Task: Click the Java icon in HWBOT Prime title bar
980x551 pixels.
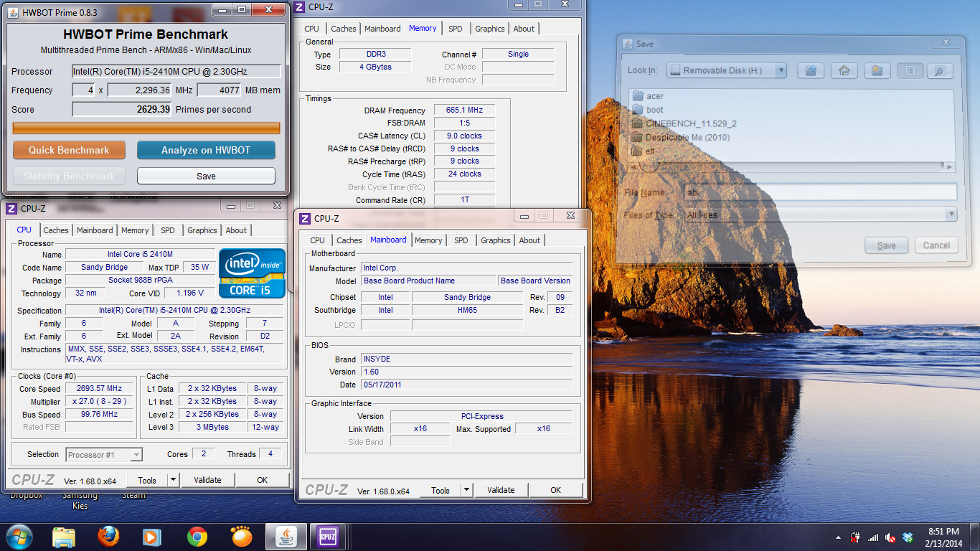Action: (x=14, y=12)
